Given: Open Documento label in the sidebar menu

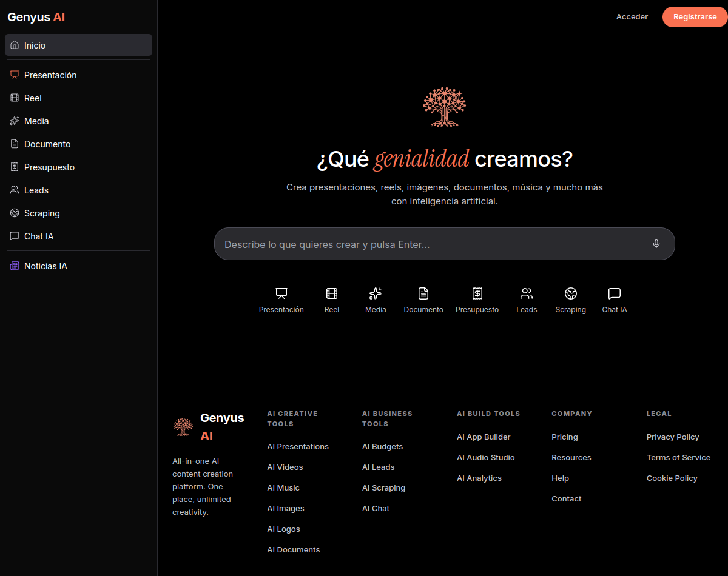Looking at the screenshot, I should pos(47,144).
